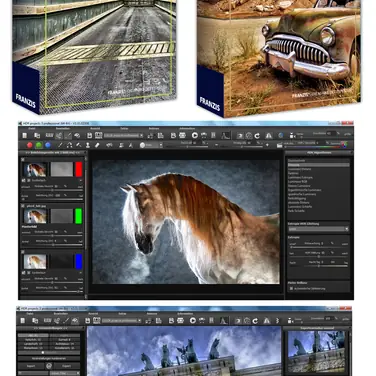Click the green ball icon in second toolbar
The width and height of the screenshot is (376, 376).
39,145
